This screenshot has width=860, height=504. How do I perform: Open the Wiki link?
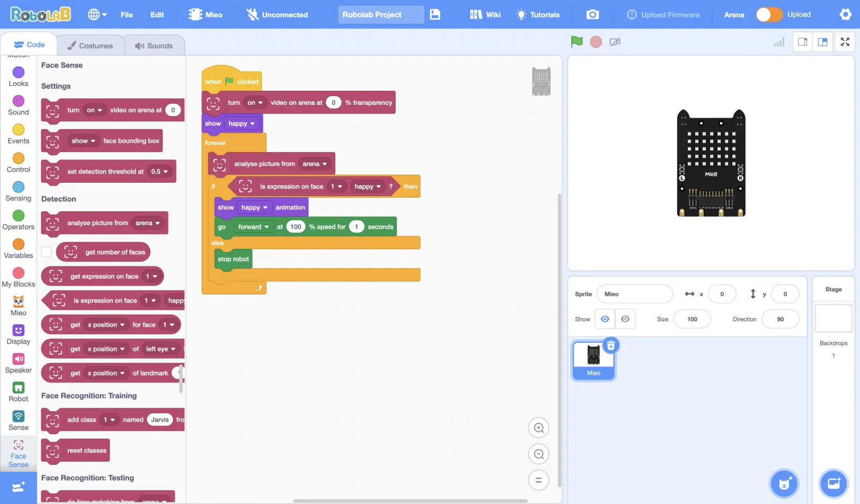[485, 15]
